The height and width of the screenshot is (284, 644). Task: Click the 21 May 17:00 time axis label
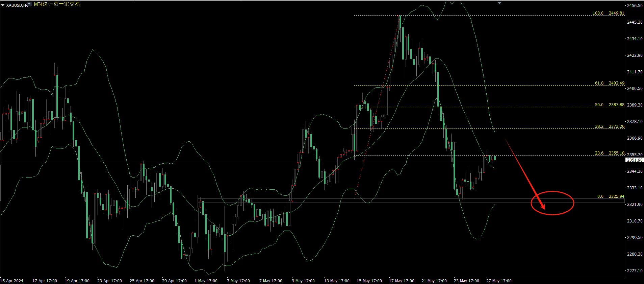point(434,281)
